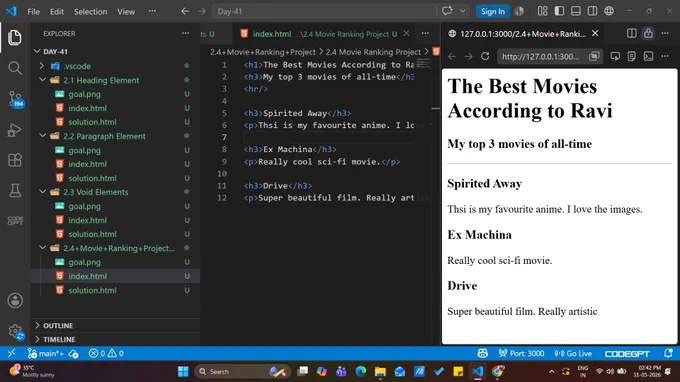The height and width of the screenshot is (382, 680).
Task: Reload the preview browser page
Action: [485, 56]
